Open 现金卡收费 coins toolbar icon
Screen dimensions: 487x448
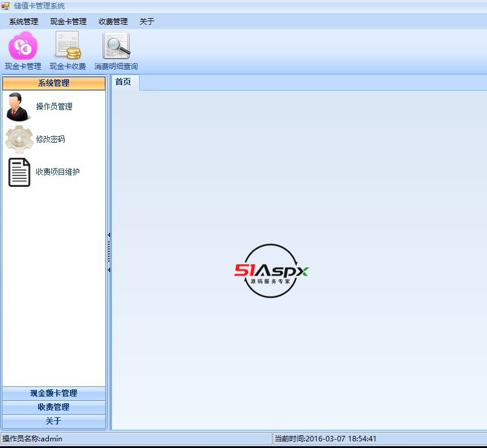[x=68, y=45]
